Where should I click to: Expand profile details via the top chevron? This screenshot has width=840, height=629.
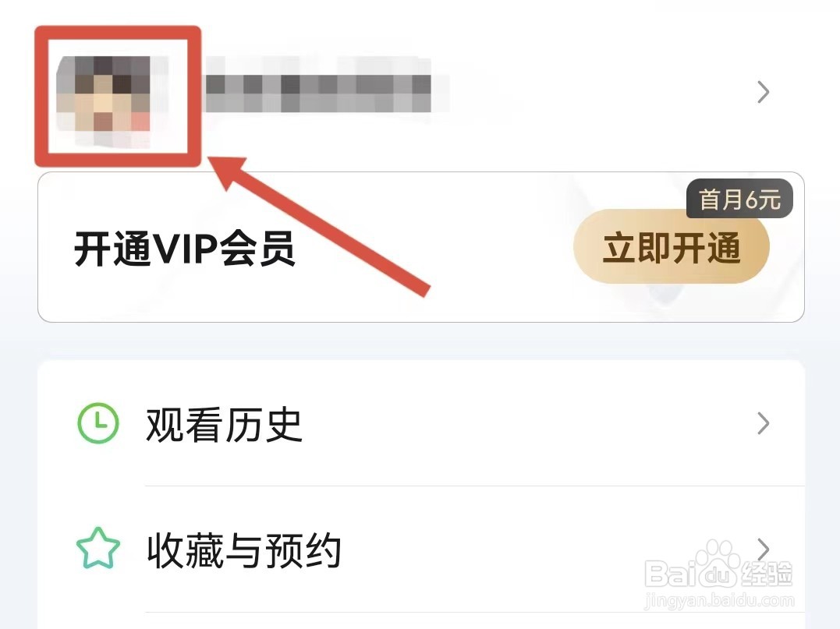click(x=764, y=92)
